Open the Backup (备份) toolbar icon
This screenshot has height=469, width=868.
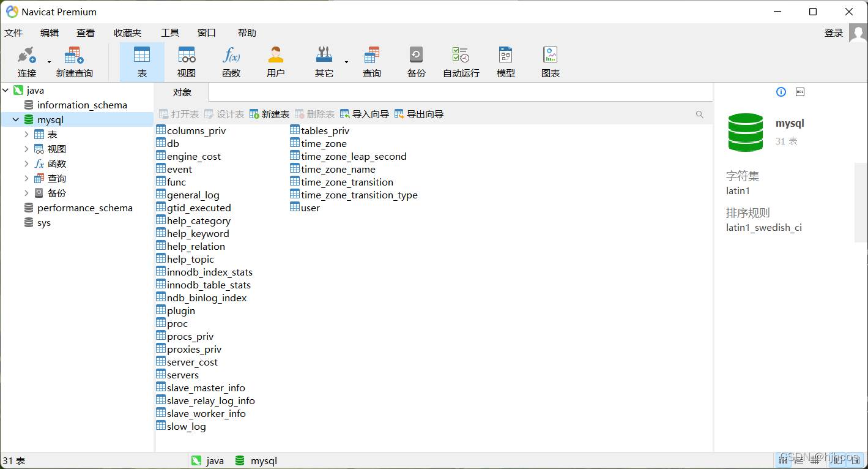pos(417,56)
